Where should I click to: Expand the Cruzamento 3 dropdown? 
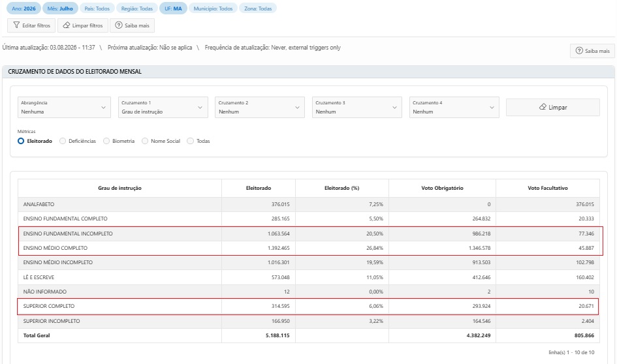click(x=357, y=108)
